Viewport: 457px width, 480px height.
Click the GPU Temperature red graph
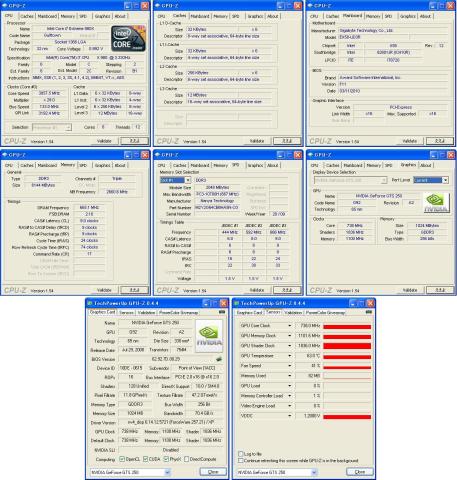(x=347, y=356)
